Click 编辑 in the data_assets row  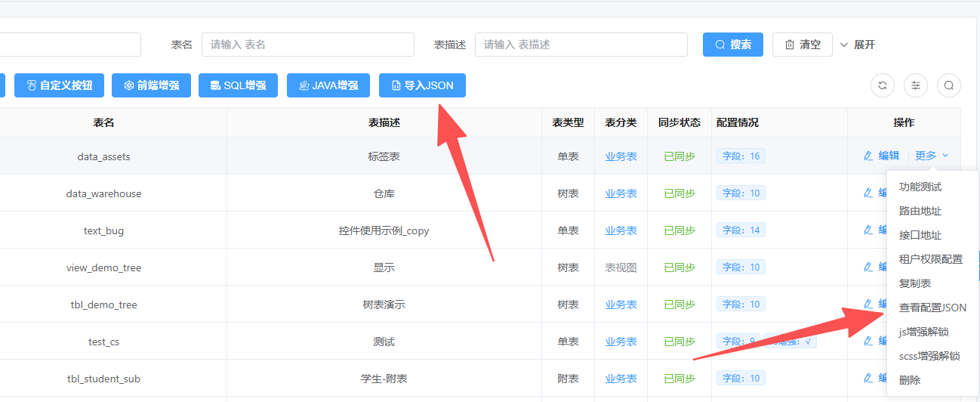tap(881, 156)
